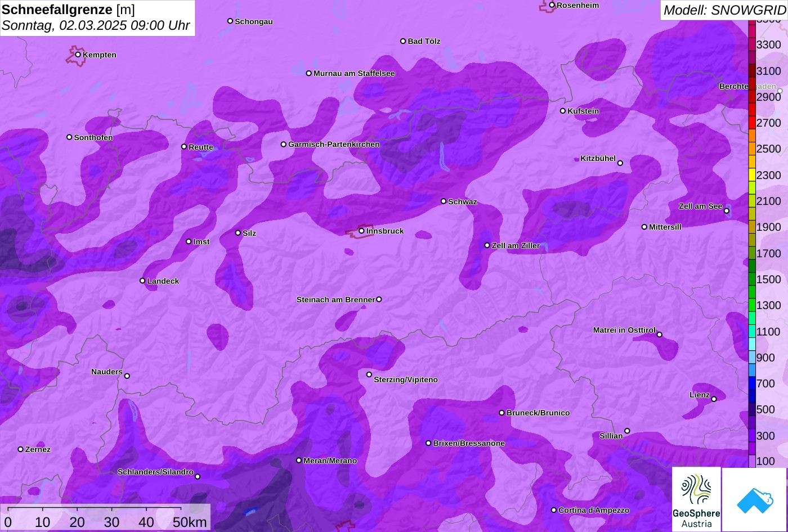Screen dimensions: 788x532
Task: Click the Bad Tölz marker dot
Action: click(x=403, y=41)
